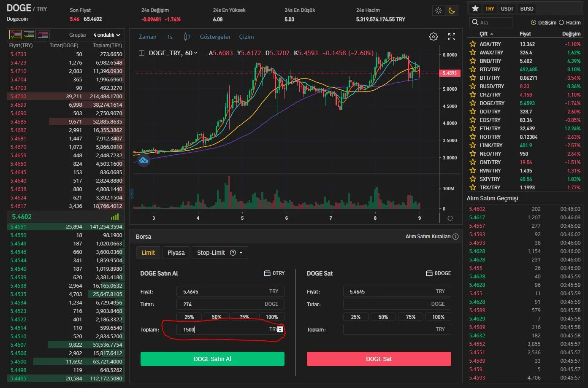
Task: Switch to light theme sun icon
Action: 439,11
